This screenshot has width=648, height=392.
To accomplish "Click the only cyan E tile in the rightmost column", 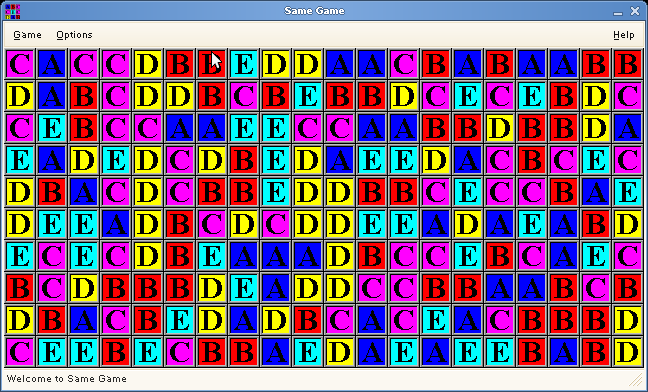I will pos(628,192).
